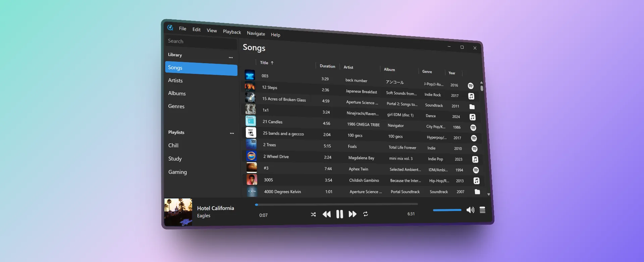This screenshot has height=262, width=644.
Task: Sort songs by the Title column header
Action: [264, 63]
